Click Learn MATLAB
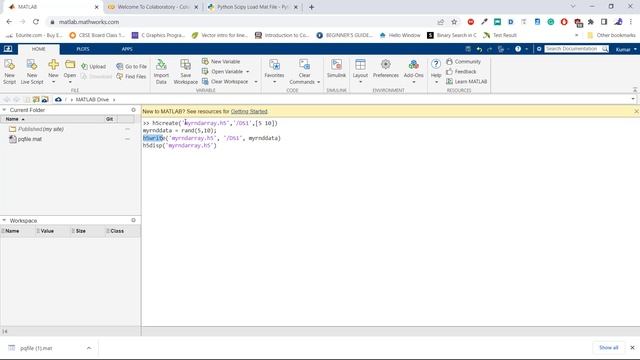 click(x=467, y=82)
